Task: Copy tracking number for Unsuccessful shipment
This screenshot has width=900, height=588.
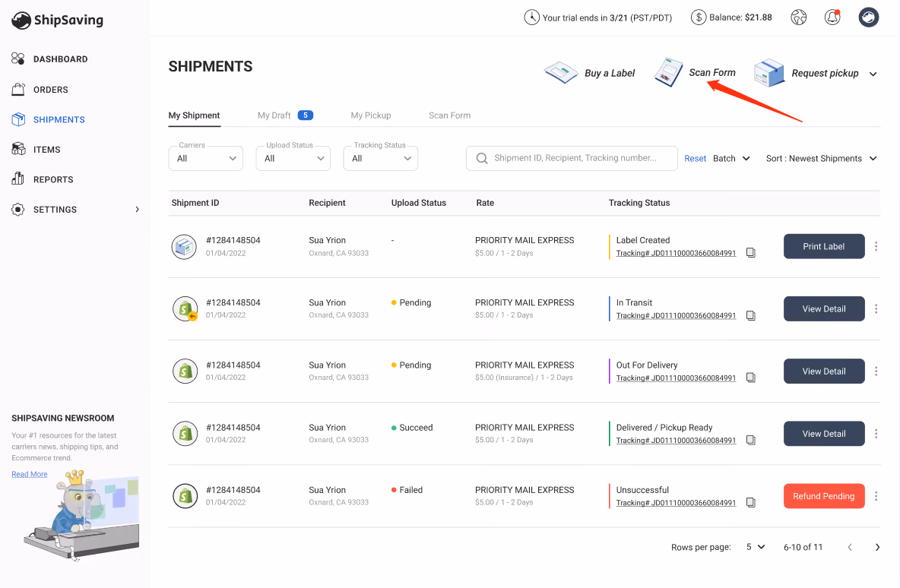Action: 750,502
